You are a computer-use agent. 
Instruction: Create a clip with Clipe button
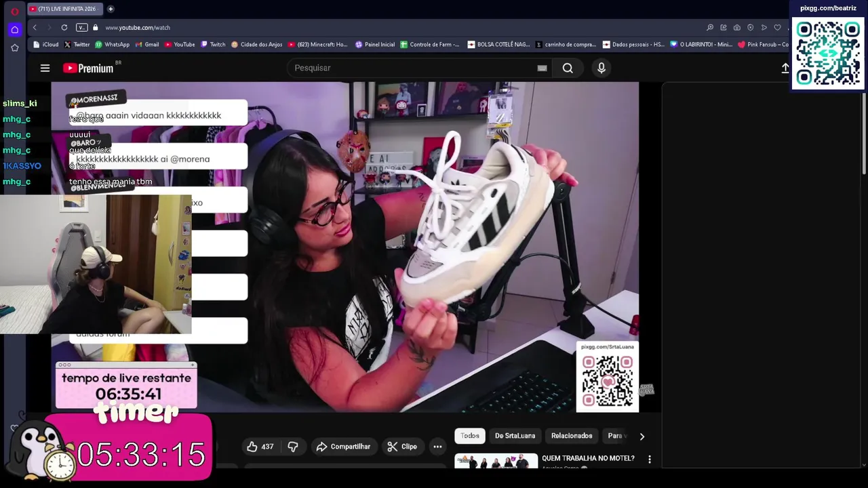tap(402, 447)
